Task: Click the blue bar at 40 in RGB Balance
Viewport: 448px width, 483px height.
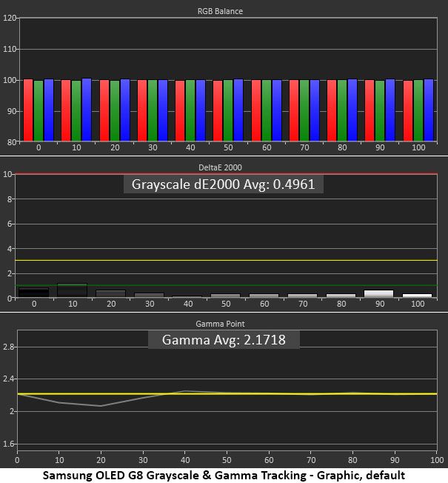Action: pyautogui.click(x=201, y=110)
